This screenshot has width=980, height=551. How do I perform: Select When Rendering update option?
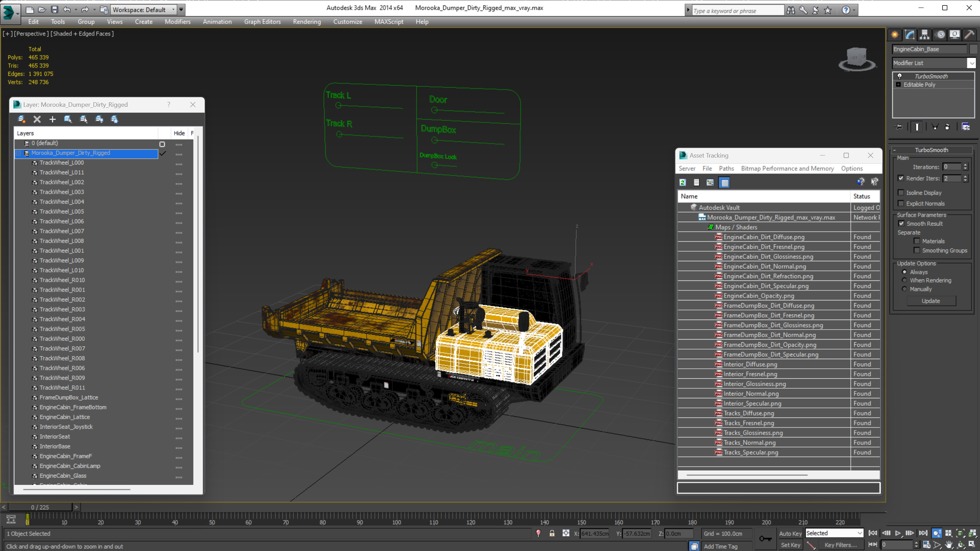[904, 280]
